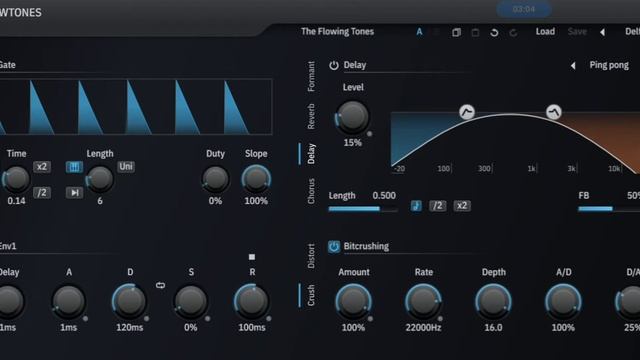Click the 03:04 timer pill at top
Image resolution: width=640 pixels, height=360 pixels.
point(524,9)
